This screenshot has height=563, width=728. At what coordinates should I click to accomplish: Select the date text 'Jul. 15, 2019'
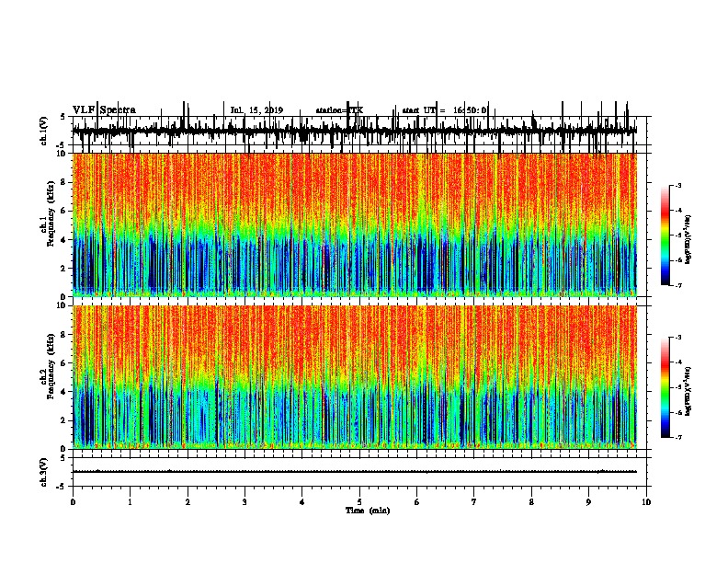tap(256, 110)
